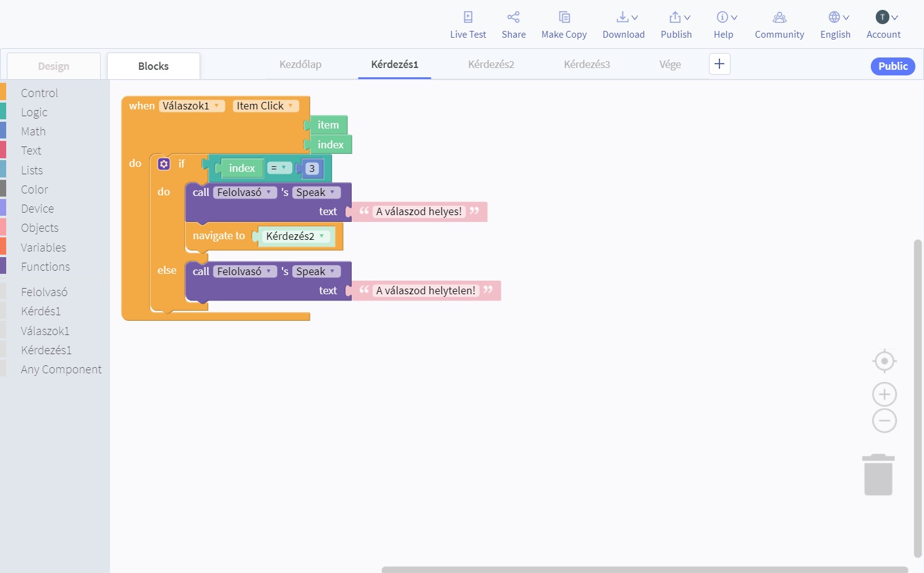The image size is (924, 573).
Task: Open the Vége screen tab
Action: pyautogui.click(x=669, y=64)
